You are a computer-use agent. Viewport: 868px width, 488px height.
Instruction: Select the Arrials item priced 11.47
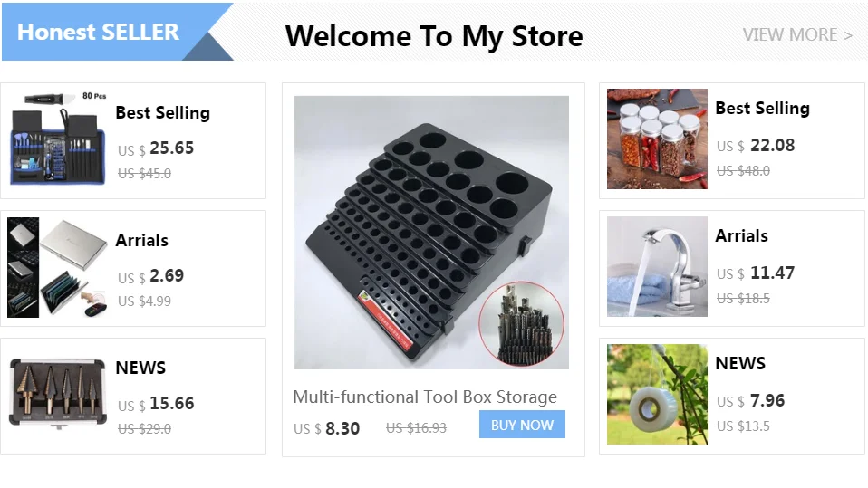pyautogui.click(x=732, y=268)
